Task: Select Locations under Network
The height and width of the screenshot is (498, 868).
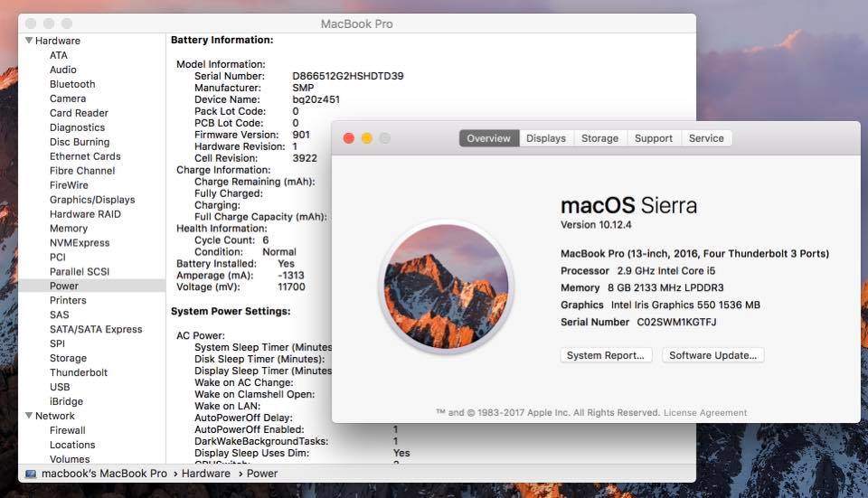Action: point(72,445)
